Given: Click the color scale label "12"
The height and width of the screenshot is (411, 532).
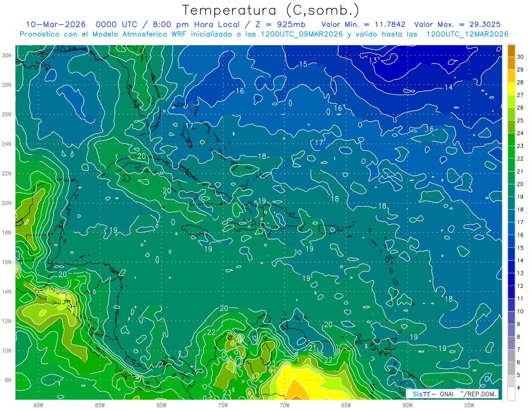Looking at the screenshot, I should point(520,286).
